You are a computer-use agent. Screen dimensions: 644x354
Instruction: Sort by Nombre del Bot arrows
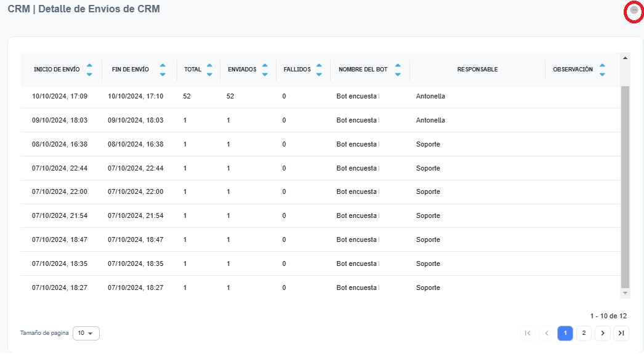click(398, 70)
